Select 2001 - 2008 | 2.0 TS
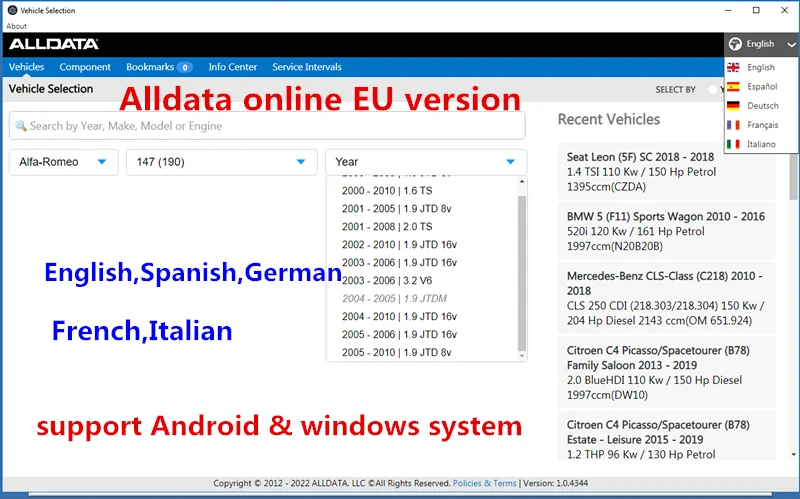Viewport: 800px width, 499px height. 387,227
